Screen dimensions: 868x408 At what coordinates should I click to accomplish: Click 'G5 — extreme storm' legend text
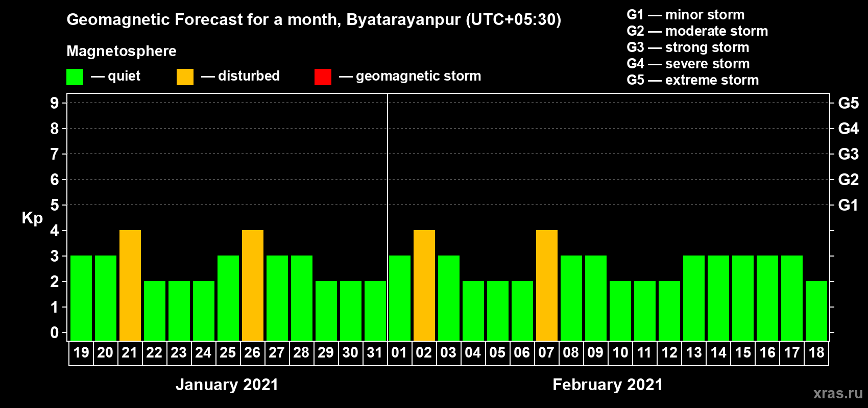693,80
